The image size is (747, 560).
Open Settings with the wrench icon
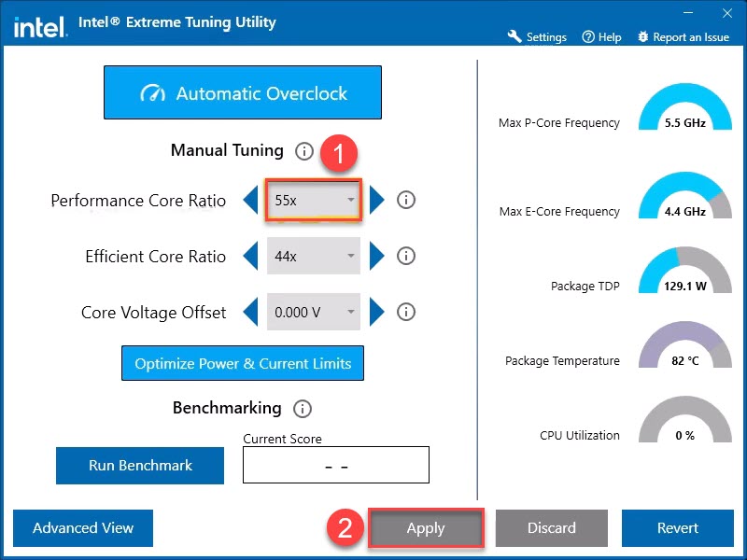[537, 37]
